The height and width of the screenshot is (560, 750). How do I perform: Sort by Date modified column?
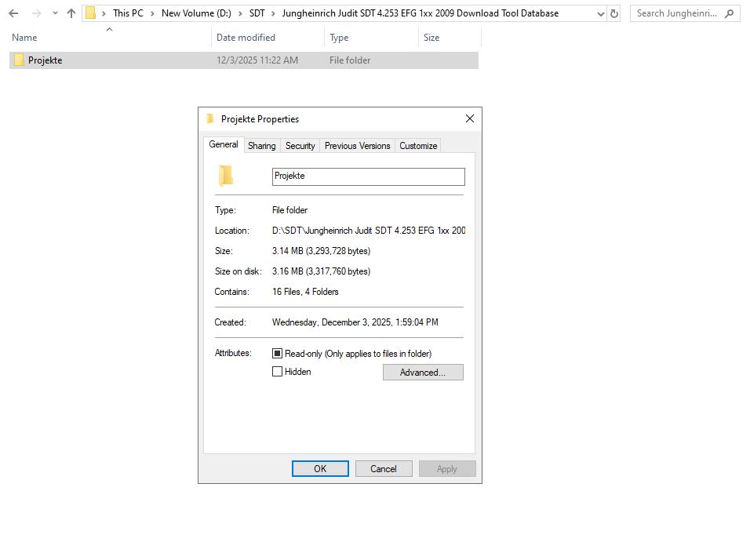pos(246,38)
